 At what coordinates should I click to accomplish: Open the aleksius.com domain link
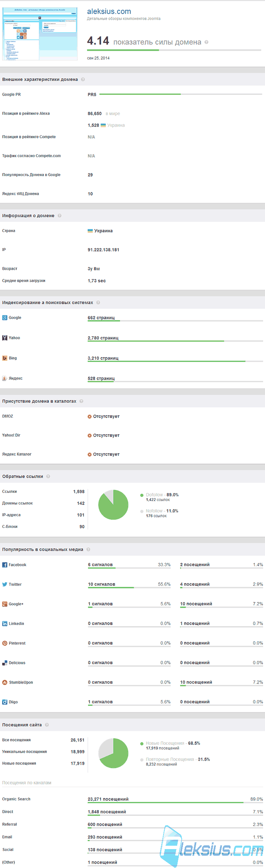(109, 11)
